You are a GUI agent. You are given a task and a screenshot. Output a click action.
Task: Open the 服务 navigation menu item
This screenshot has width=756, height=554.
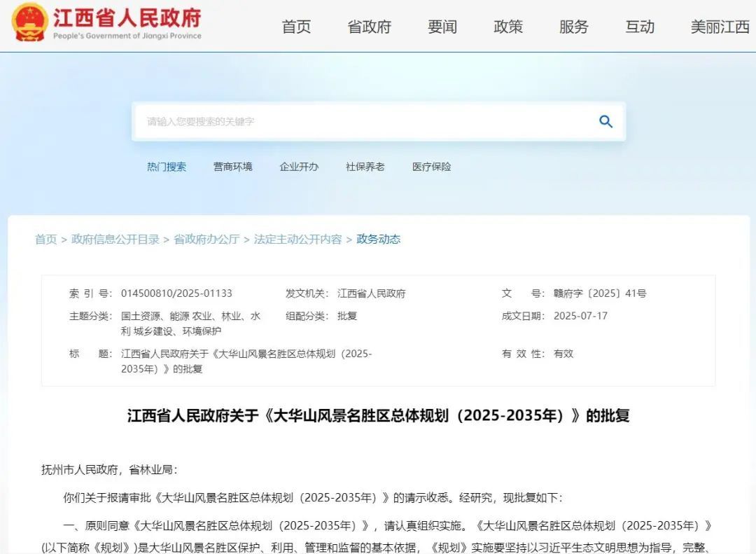pos(574,26)
